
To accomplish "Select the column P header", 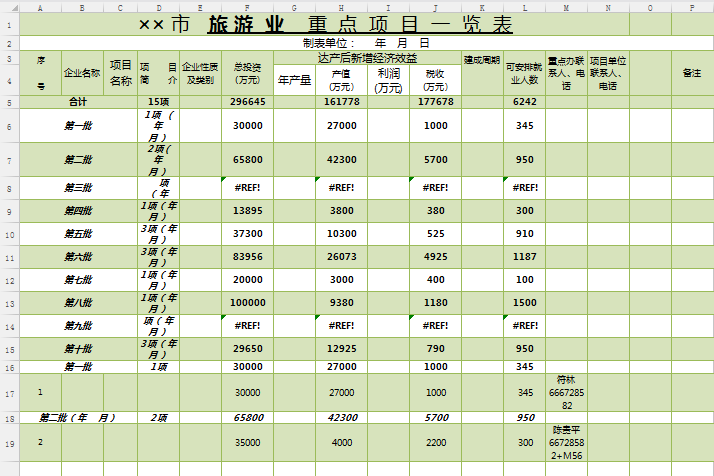I will [691, 7].
